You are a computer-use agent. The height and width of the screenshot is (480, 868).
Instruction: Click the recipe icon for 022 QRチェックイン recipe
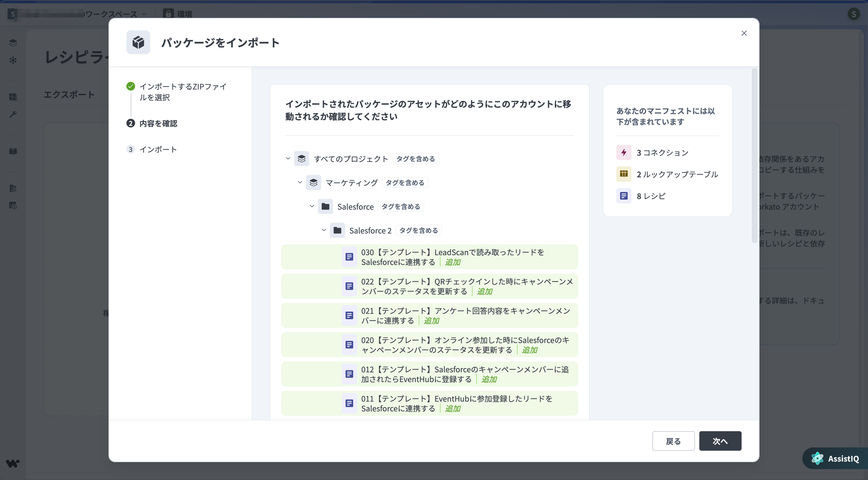coord(349,286)
